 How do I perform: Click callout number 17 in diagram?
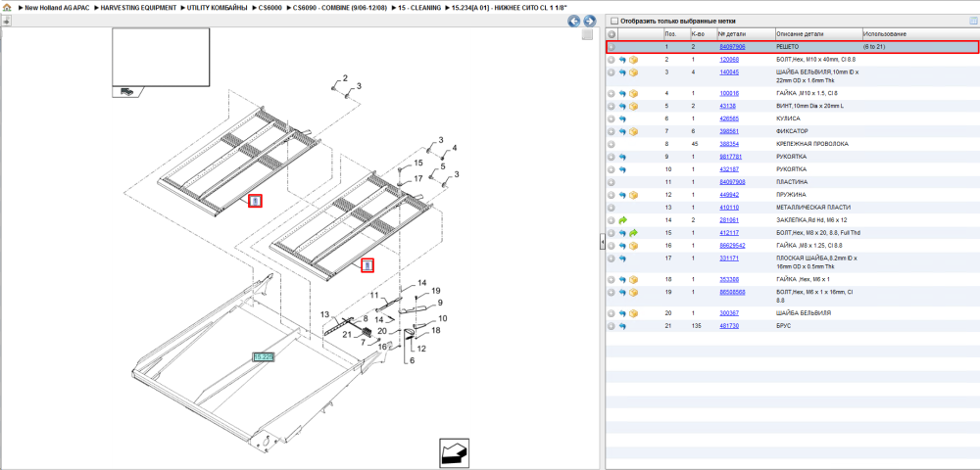click(418, 178)
